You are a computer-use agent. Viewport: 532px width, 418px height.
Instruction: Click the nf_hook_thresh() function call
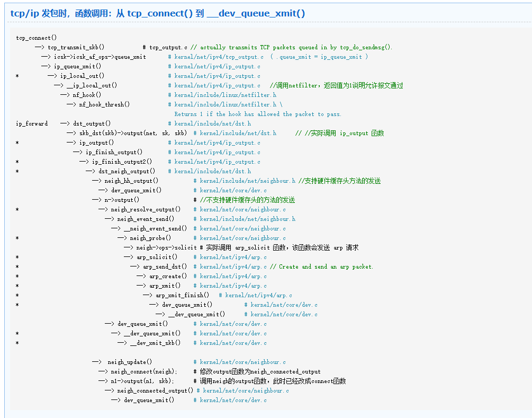(104, 105)
